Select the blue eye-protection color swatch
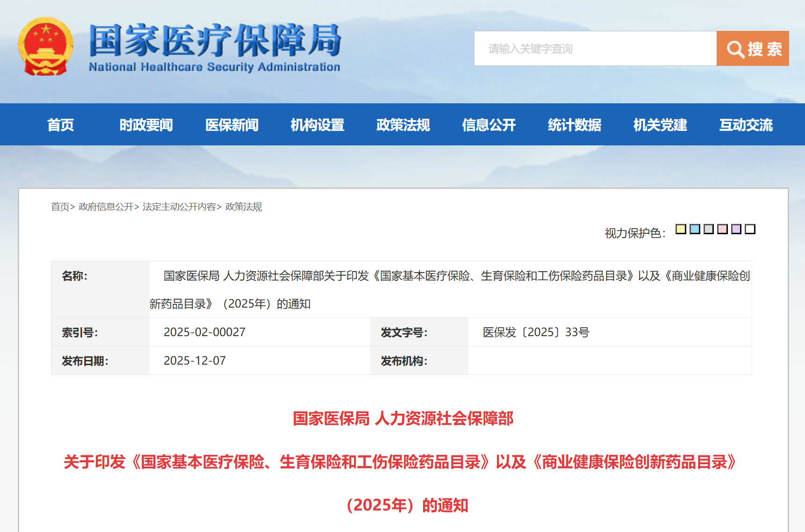805x532 pixels. pos(695,229)
